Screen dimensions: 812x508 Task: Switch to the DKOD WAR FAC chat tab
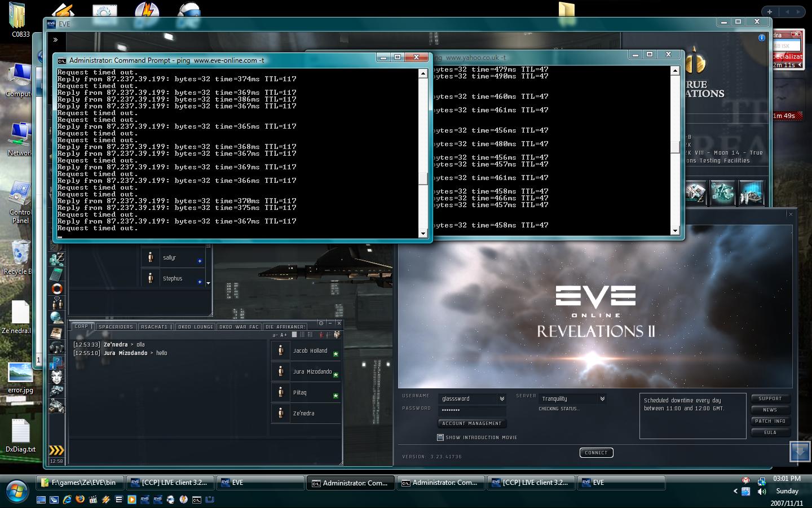[239, 326]
